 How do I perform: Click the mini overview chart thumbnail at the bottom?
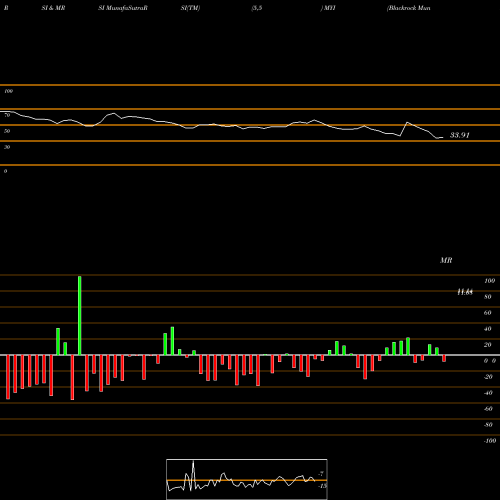(x=247, y=479)
